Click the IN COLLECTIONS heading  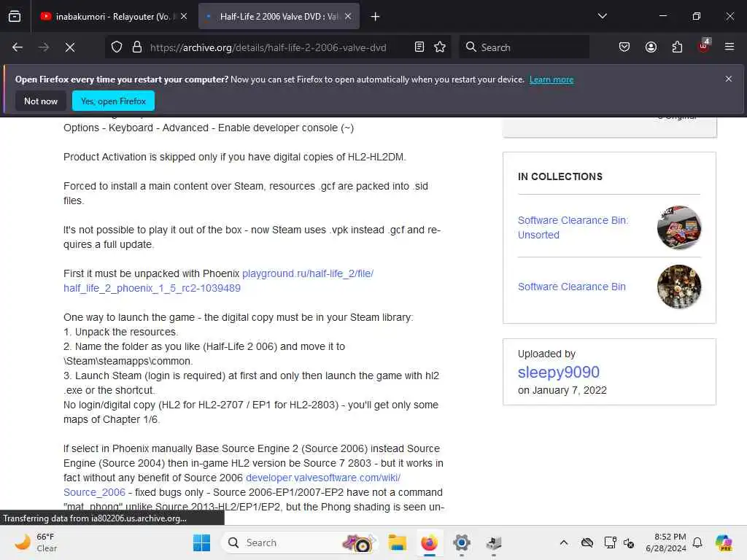560,176
